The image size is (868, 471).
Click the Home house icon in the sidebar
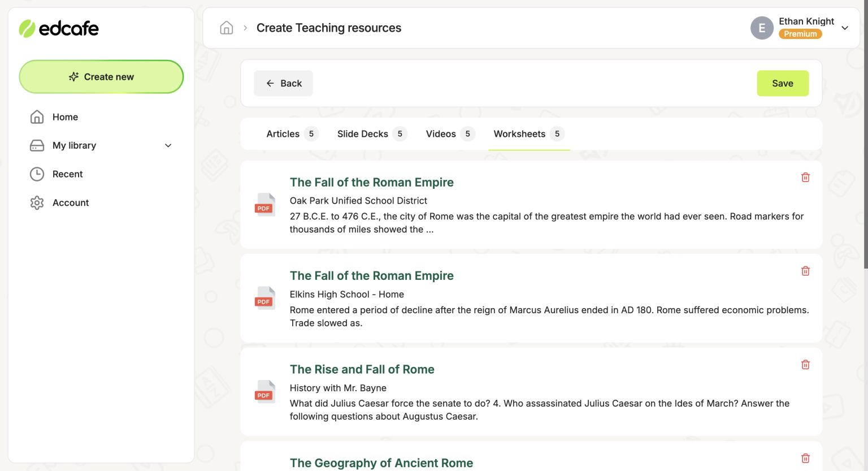tap(37, 117)
